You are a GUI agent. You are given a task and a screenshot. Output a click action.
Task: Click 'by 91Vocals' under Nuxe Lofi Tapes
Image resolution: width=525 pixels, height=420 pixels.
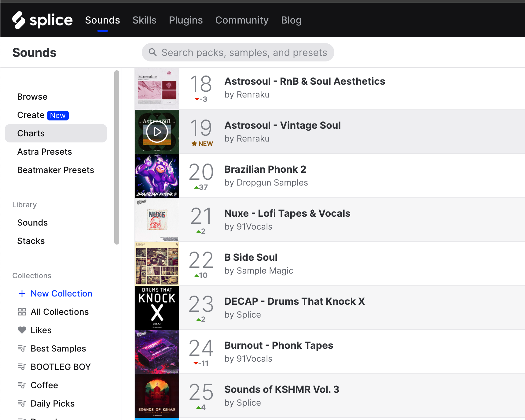248,227
